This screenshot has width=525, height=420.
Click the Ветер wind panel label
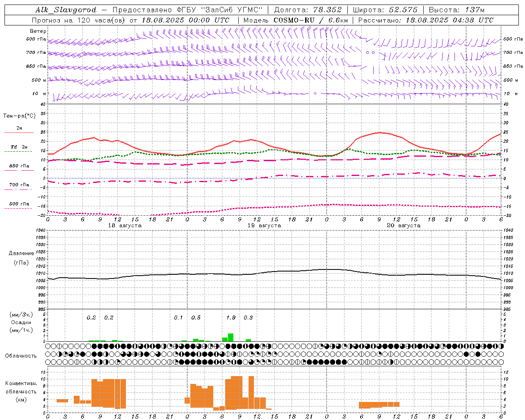pos(38,31)
